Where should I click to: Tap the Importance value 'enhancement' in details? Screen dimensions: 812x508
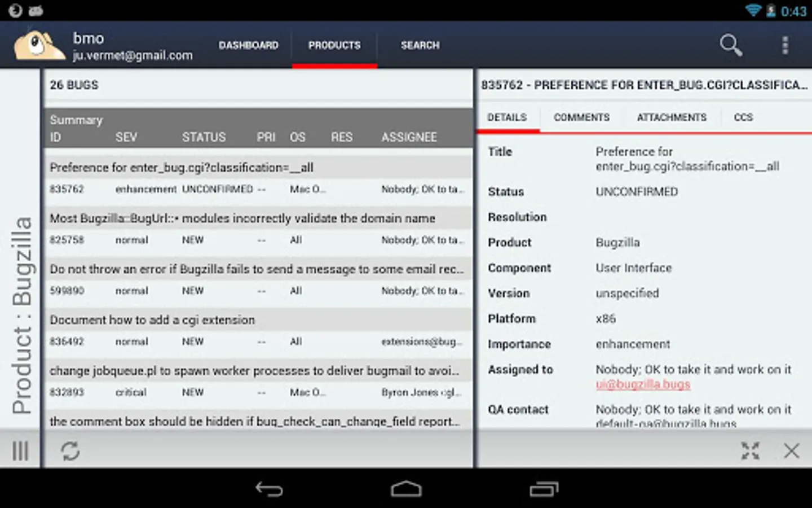(633, 344)
